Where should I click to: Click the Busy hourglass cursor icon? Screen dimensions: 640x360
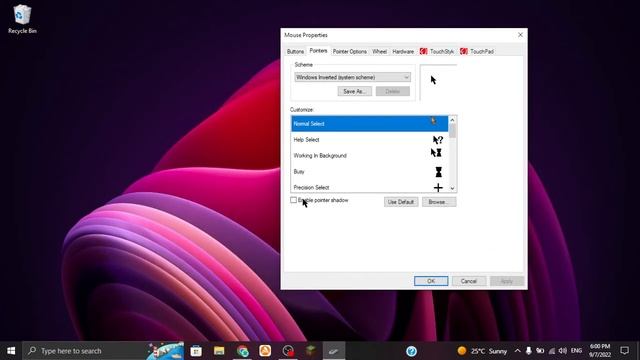[438, 172]
